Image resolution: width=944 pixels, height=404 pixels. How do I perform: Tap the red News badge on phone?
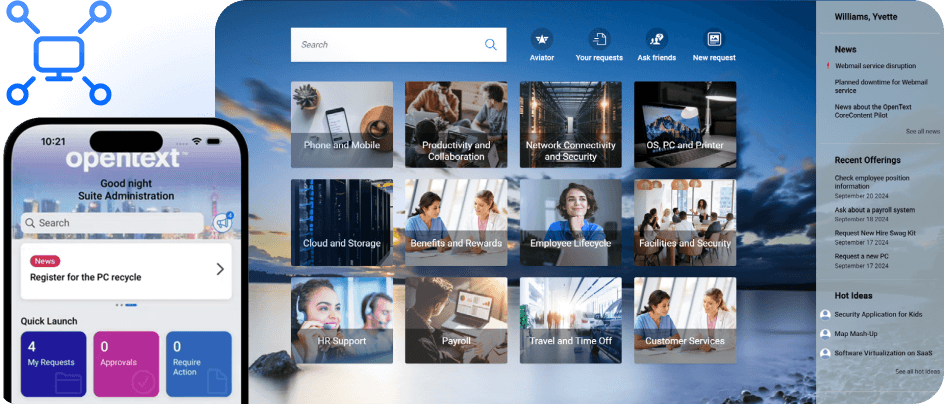tap(45, 261)
